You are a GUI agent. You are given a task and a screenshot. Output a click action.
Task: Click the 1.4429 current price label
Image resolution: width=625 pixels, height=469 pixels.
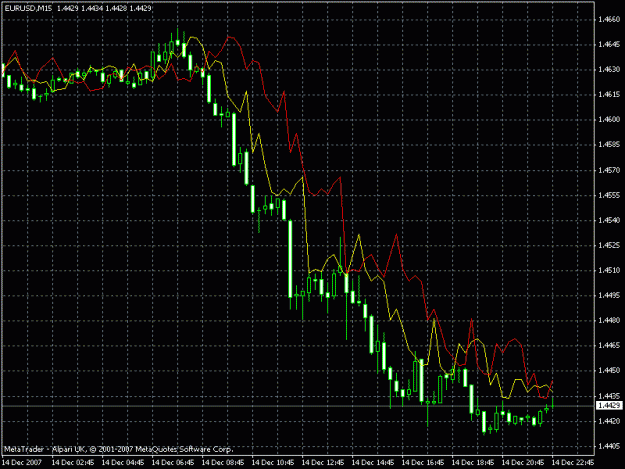609,406
